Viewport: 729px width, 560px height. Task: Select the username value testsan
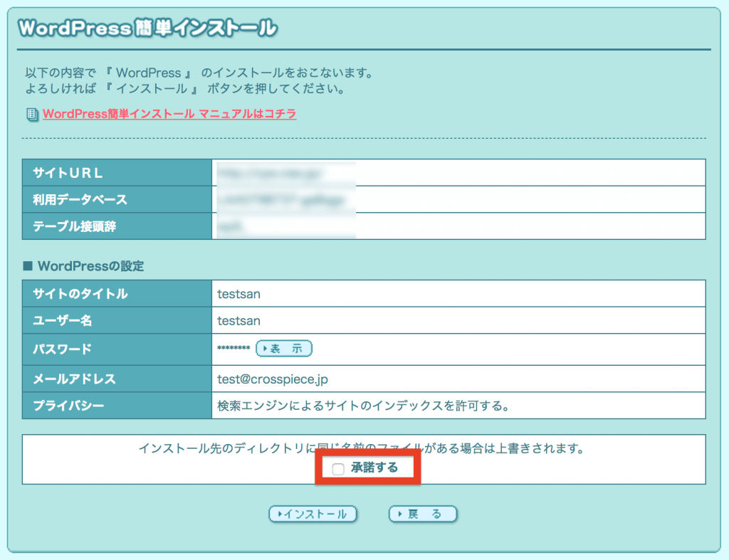238,321
